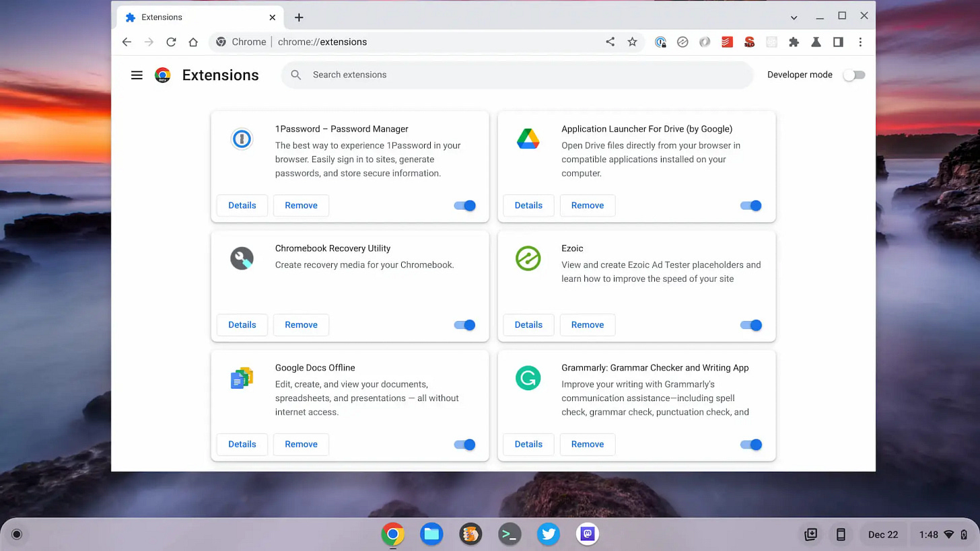Open the Phone Hub icon in the shelf
The image size is (980, 551).
click(841, 534)
